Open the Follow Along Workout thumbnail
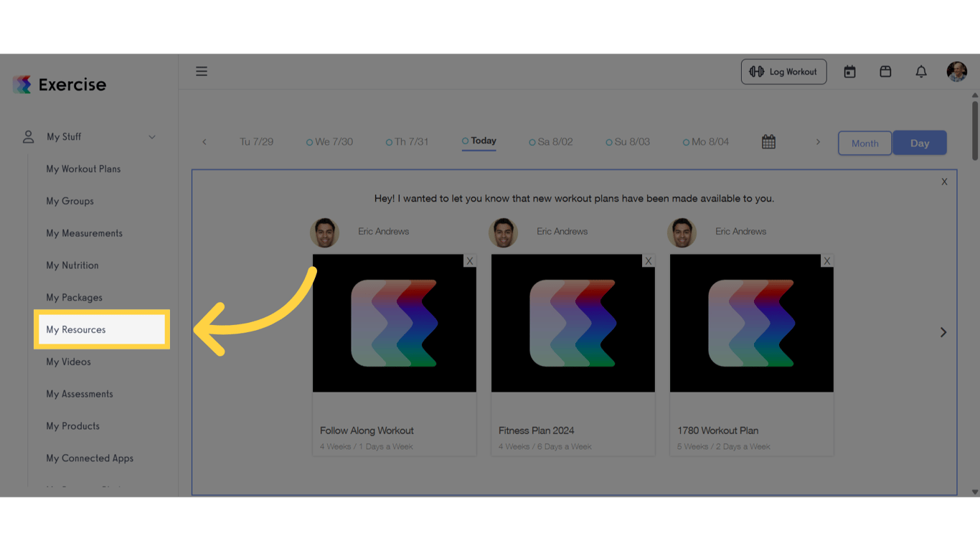The image size is (980, 551). pyautogui.click(x=395, y=323)
